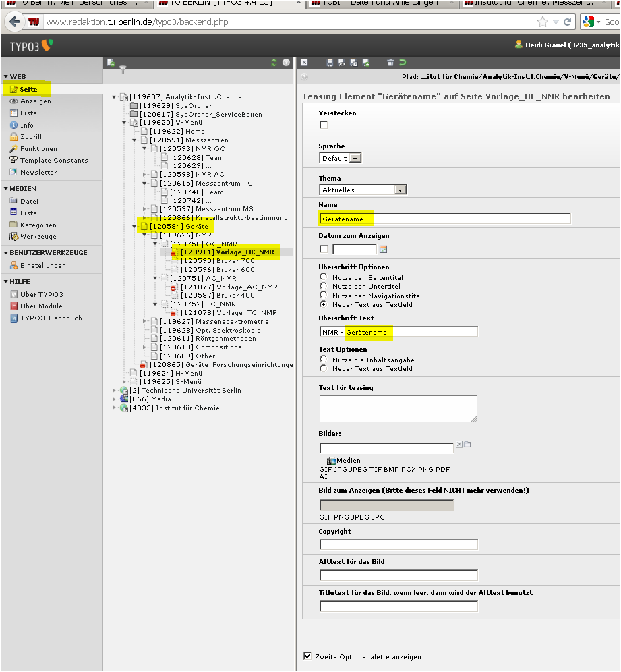This screenshot has height=672, width=621.
Task: Toggle the Datum zum Anzeigen checkbox
Action: pos(324,249)
